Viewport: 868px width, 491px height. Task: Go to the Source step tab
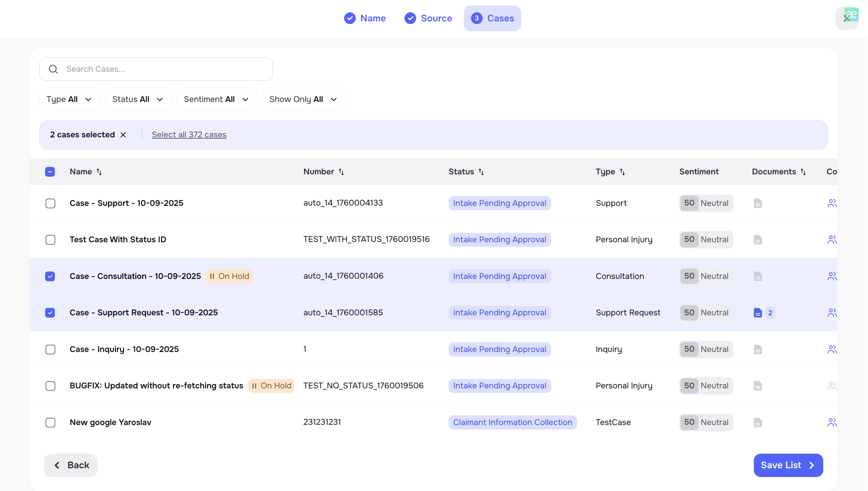(428, 18)
